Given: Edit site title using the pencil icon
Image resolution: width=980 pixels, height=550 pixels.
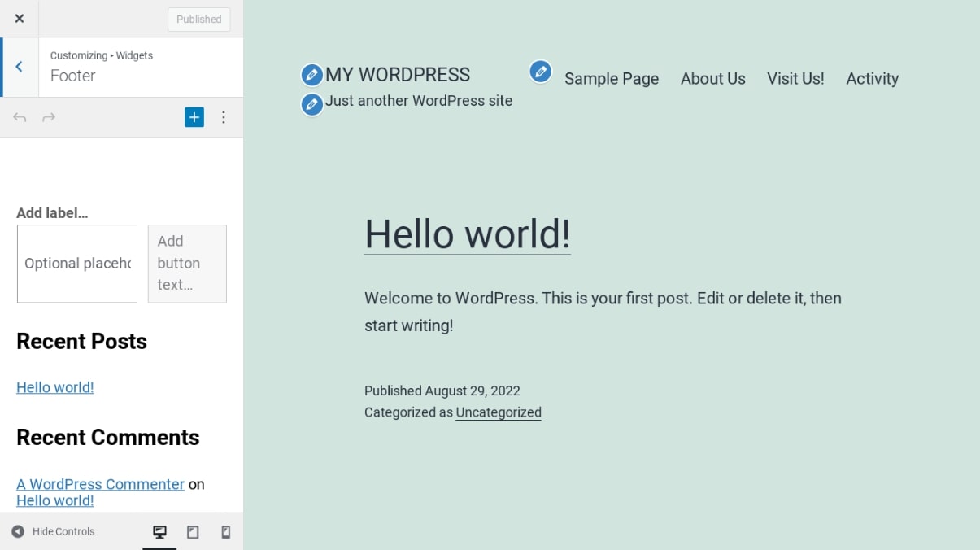Looking at the screenshot, I should (311, 75).
